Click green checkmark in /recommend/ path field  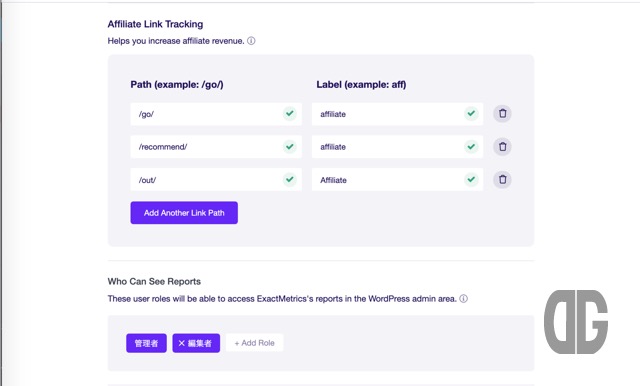(x=290, y=146)
